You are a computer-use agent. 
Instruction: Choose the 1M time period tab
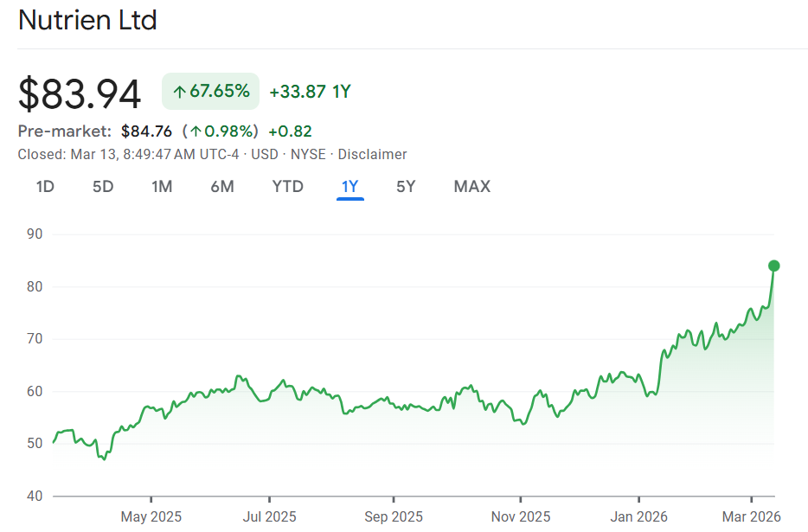point(162,186)
